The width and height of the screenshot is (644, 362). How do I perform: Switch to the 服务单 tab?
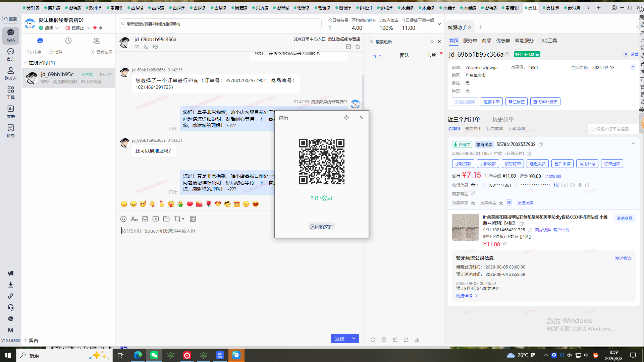coord(470,41)
